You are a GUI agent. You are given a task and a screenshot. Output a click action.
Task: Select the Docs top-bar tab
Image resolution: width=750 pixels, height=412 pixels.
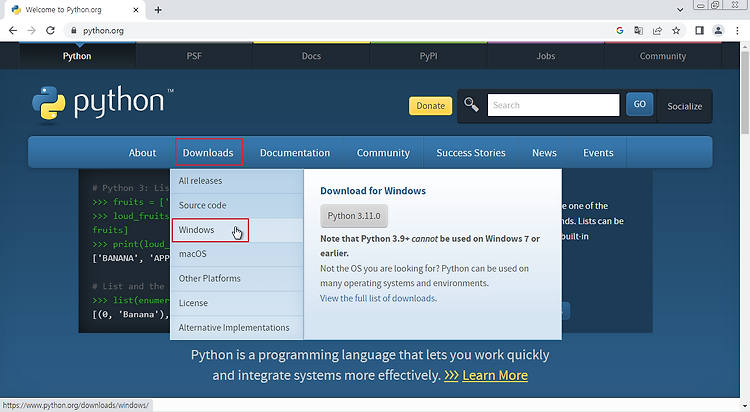311,56
